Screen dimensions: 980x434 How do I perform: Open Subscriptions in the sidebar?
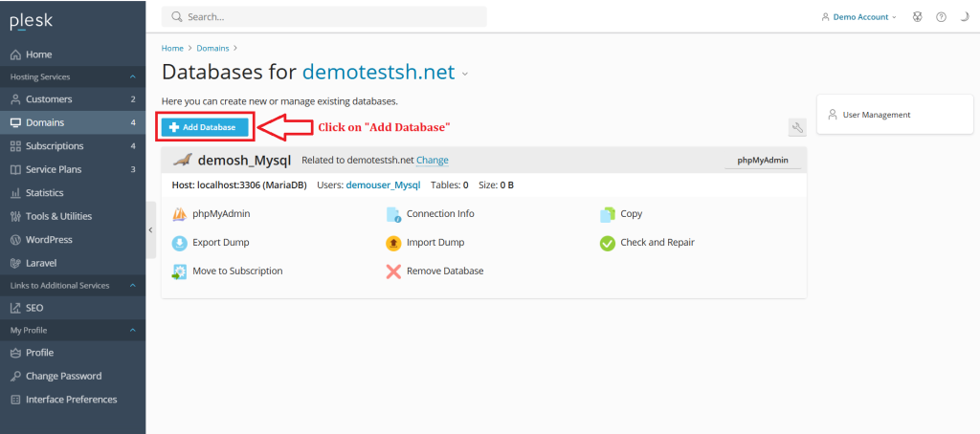[x=73, y=146]
